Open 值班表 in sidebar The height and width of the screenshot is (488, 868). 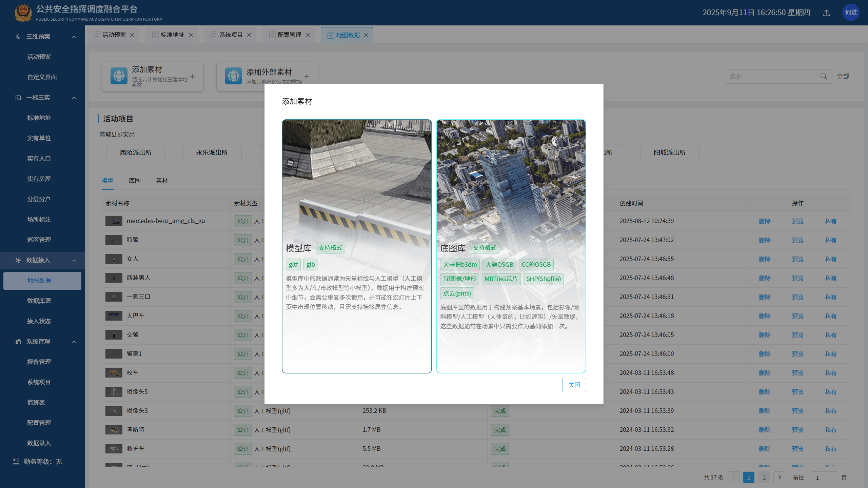(36, 403)
